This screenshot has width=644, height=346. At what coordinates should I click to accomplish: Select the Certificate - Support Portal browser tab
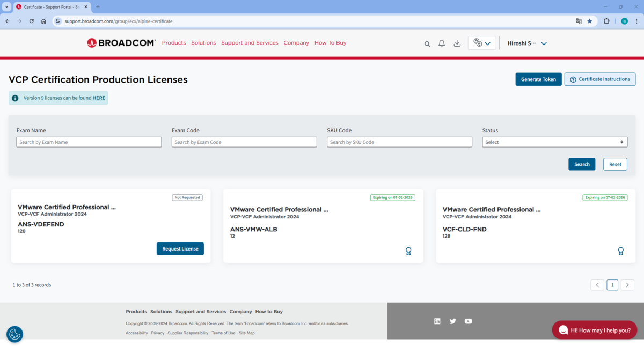52,7
